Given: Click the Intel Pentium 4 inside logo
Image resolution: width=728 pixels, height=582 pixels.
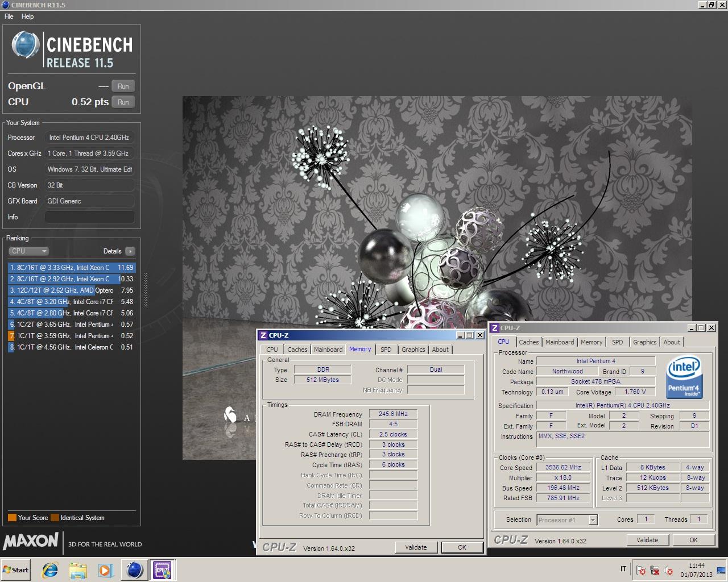Looking at the screenshot, I should pos(683,378).
